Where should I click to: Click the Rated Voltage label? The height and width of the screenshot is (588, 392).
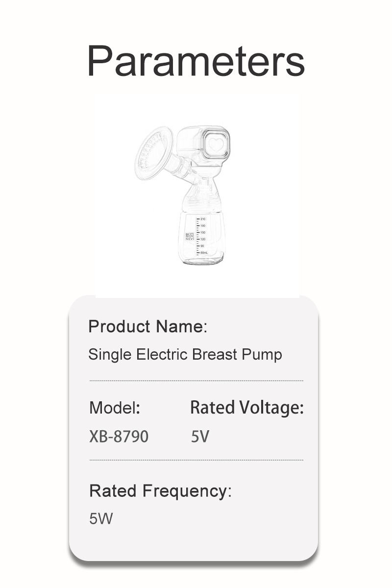pyautogui.click(x=246, y=407)
